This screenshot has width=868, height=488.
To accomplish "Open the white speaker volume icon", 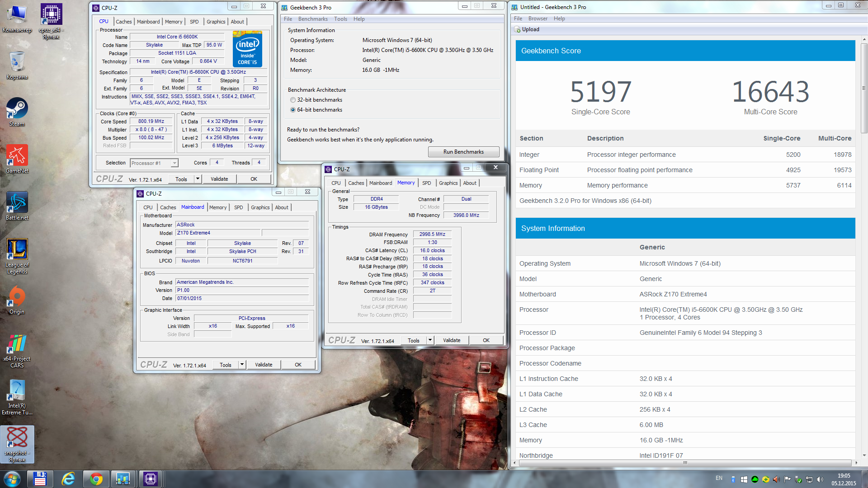I will [820, 479].
